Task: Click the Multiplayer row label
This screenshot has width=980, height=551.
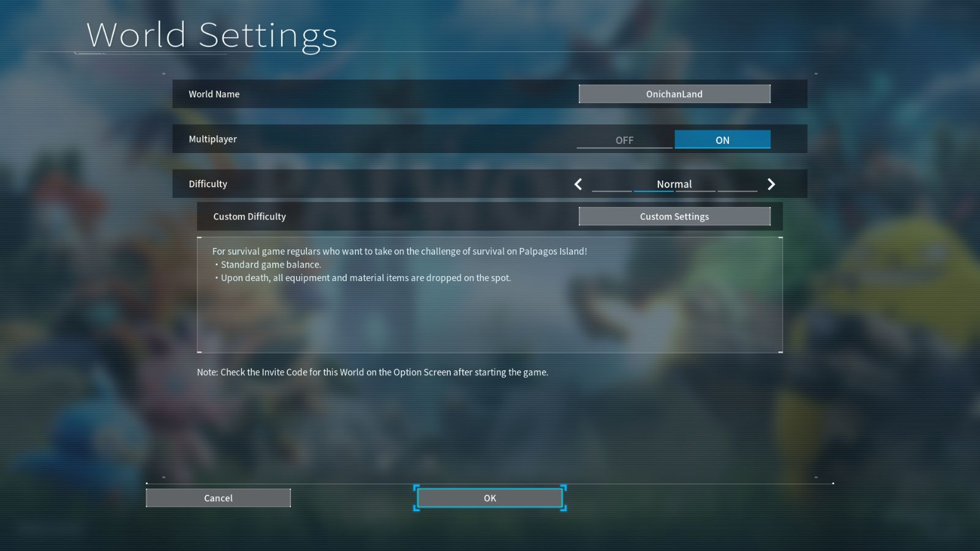Action: pos(213,139)
